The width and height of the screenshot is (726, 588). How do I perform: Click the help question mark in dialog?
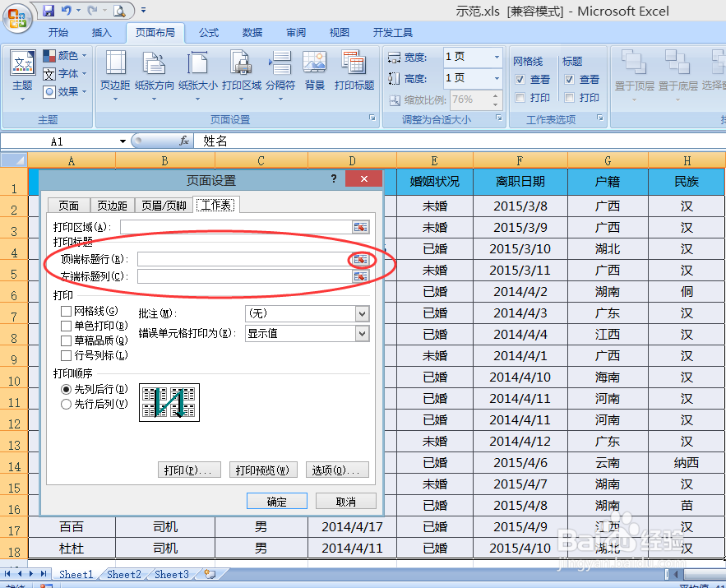[333, 178]
